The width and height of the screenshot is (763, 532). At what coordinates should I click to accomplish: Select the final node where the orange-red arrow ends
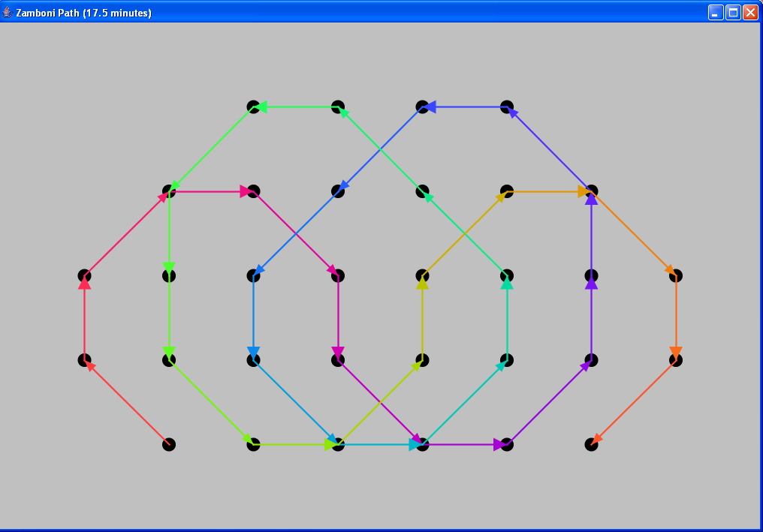pyautogui.click(x=592, y=444)
